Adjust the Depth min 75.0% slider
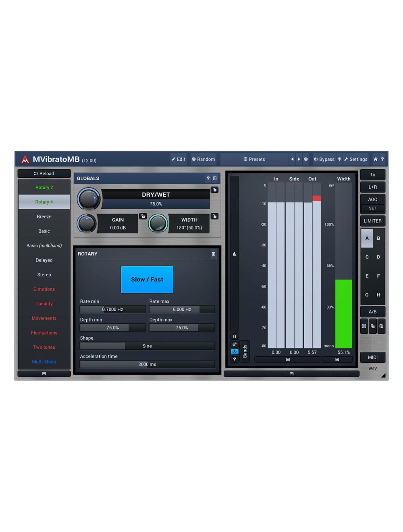Image resolution: width=403 pixels, height=532 pixels. (112, 327)
